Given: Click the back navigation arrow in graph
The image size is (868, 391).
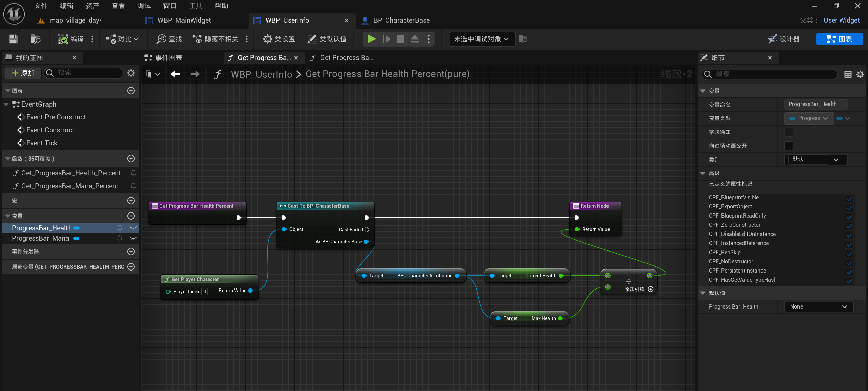Looking at the screenshot, I should tap(175, 74).
